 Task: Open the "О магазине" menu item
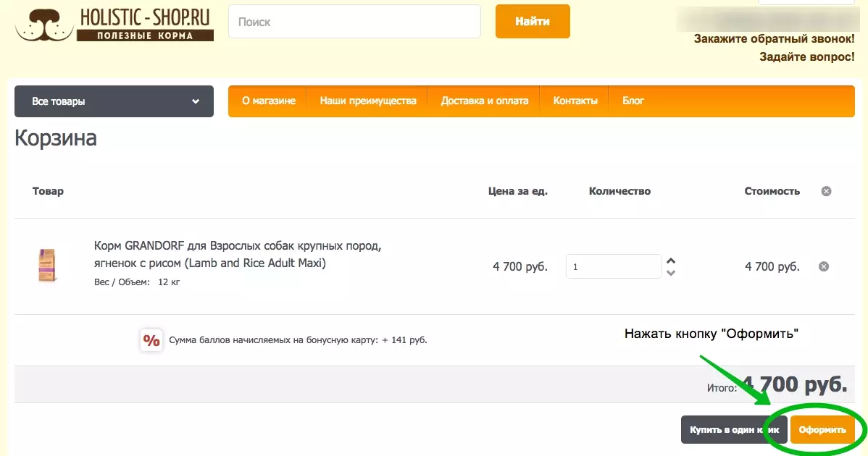click(x=269, y=101)
